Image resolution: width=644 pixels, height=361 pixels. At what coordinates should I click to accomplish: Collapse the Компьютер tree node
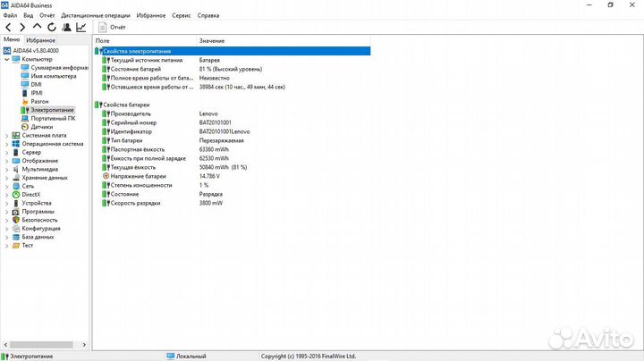tap(6, 59)
